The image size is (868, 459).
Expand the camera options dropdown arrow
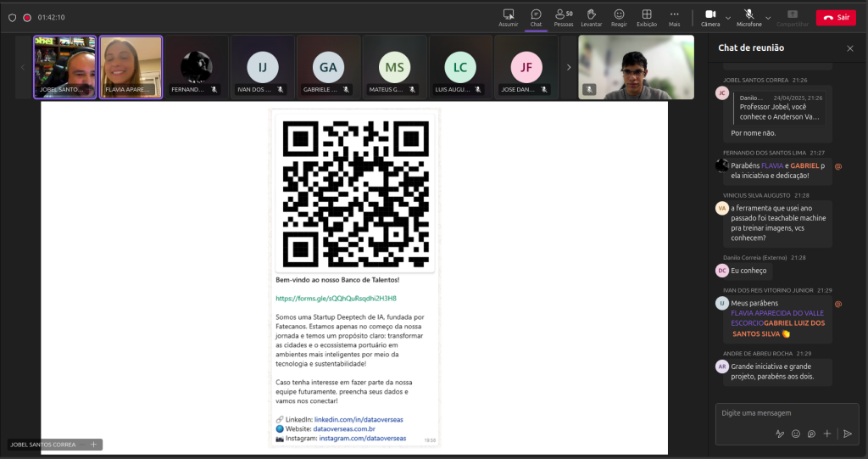coord(729,17)
